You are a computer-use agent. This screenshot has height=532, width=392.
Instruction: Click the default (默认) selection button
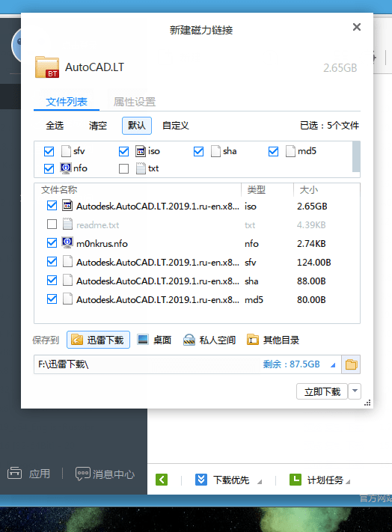coord(137,126)
